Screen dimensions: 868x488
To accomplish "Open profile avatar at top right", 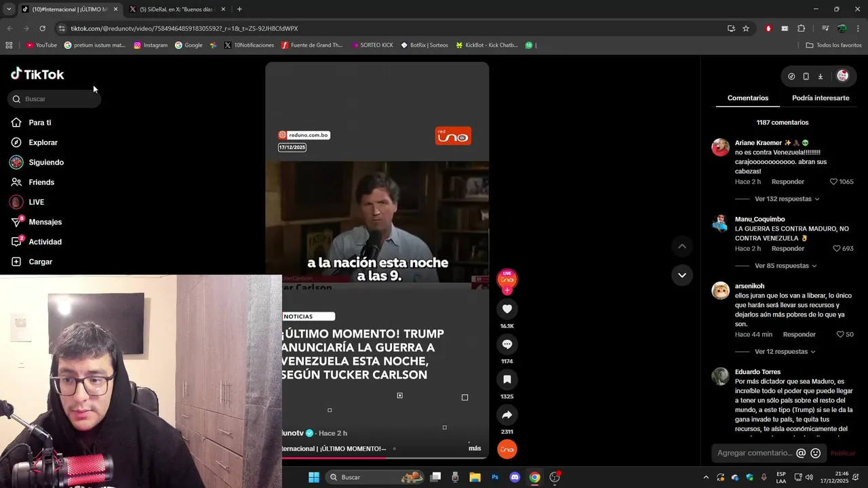I will click(843, 76).
